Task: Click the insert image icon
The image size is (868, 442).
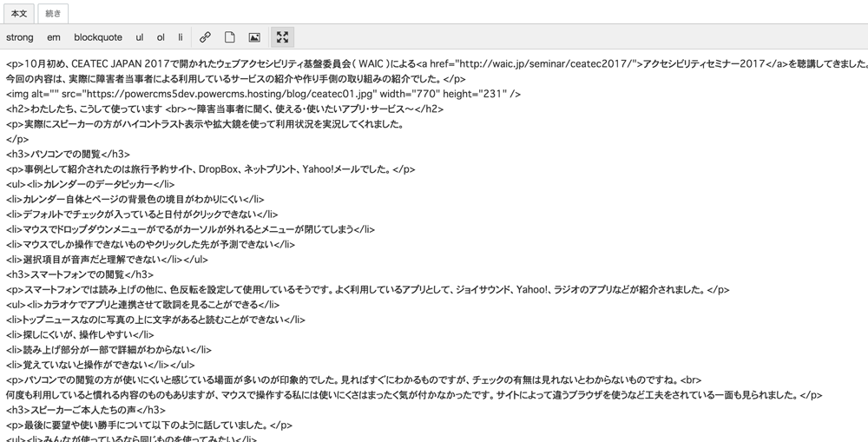Action: tap(254, 37)
